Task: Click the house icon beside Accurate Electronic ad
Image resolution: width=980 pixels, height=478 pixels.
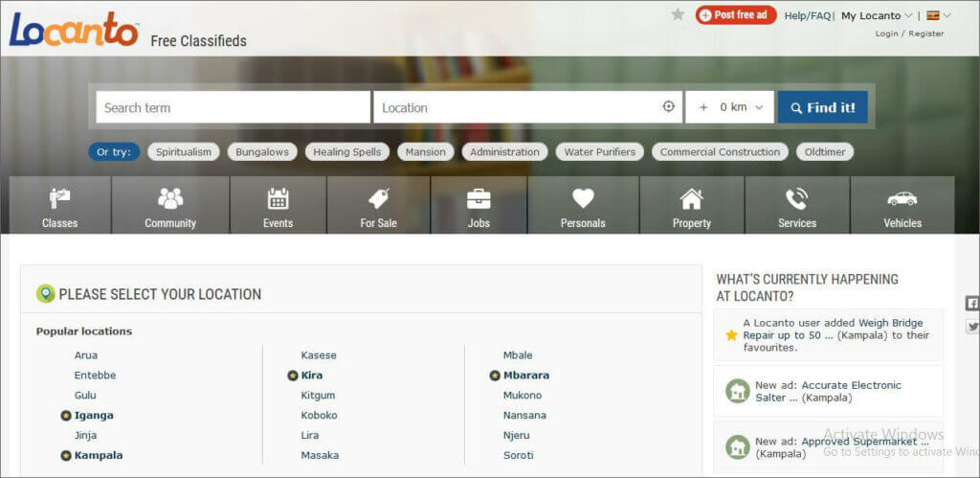Action: coord(738,392)
